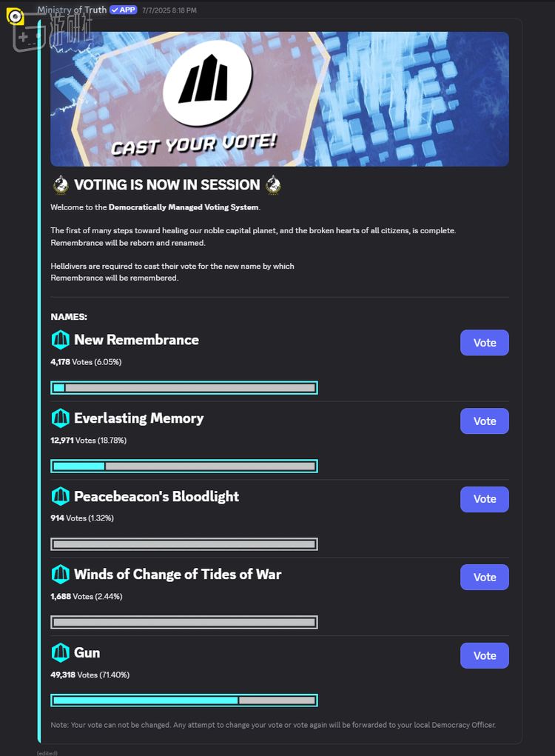
Task: Click the emblem icon next to Peacebeacon's Bloodlight
Action: pyautogui.click(x=60, y=496)
